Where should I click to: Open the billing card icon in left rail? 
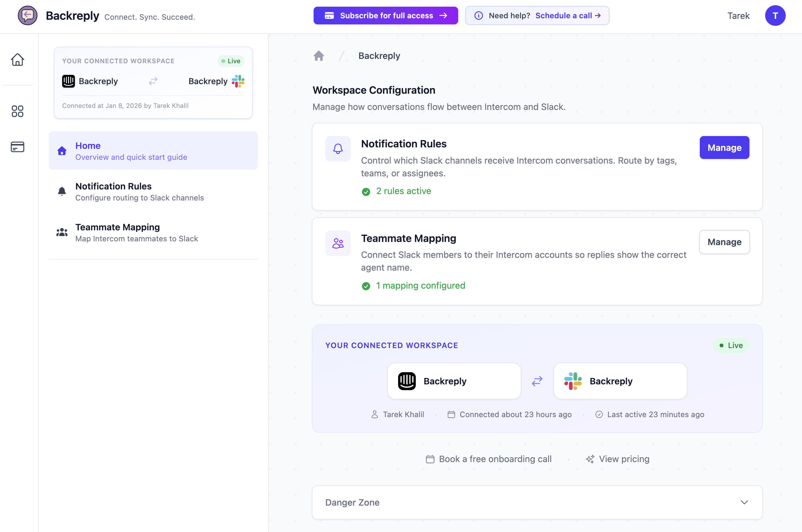tap(17, 147)
